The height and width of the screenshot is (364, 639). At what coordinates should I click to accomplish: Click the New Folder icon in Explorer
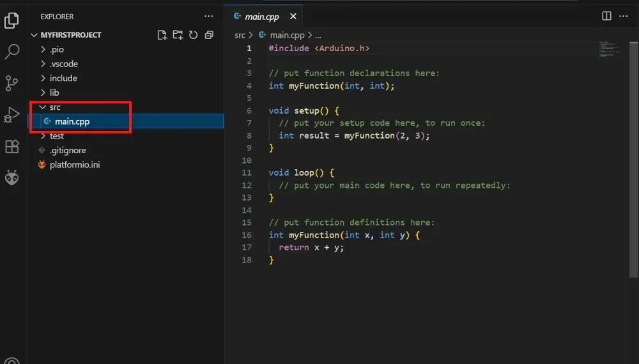tap(178, 35)
